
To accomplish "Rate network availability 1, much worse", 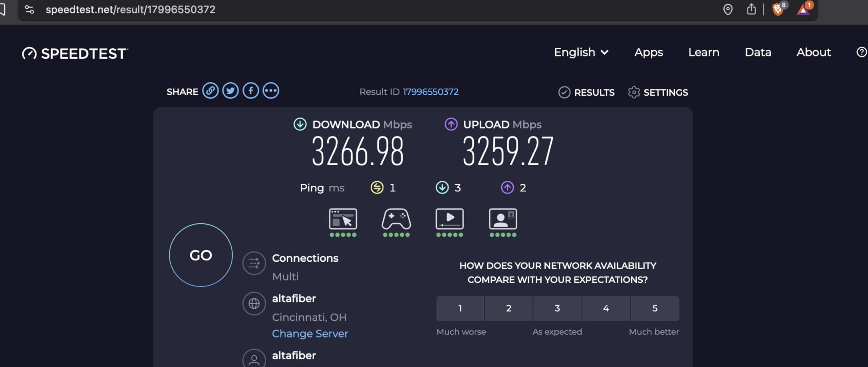I will point(460,308).
